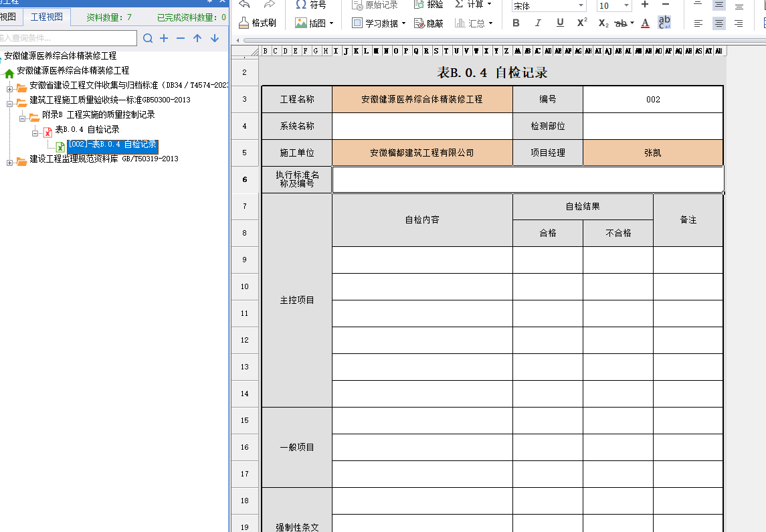Select tree item [002]-表B.0.4 自检记录
The width and height of the screenshot is (766, 532).
(x=112, y=145)
